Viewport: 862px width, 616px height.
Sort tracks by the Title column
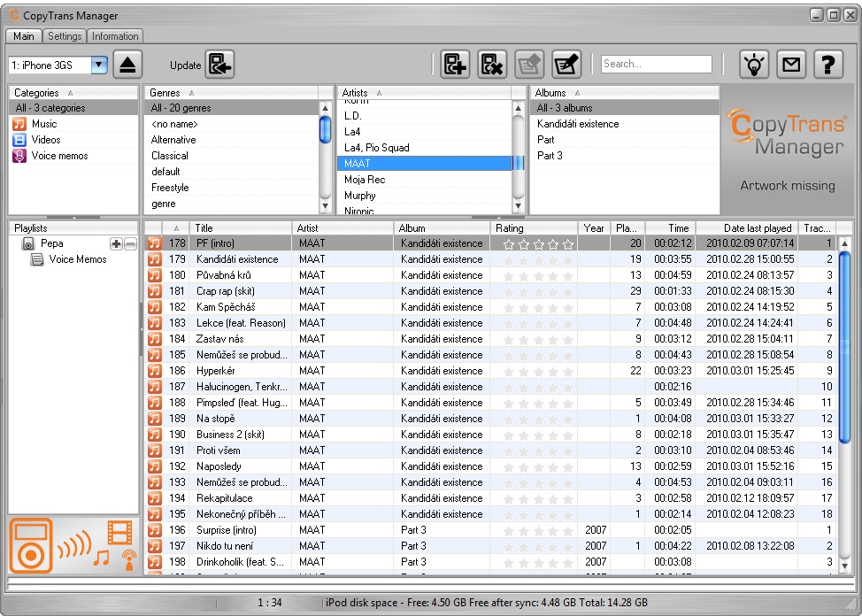coord(241,227)
